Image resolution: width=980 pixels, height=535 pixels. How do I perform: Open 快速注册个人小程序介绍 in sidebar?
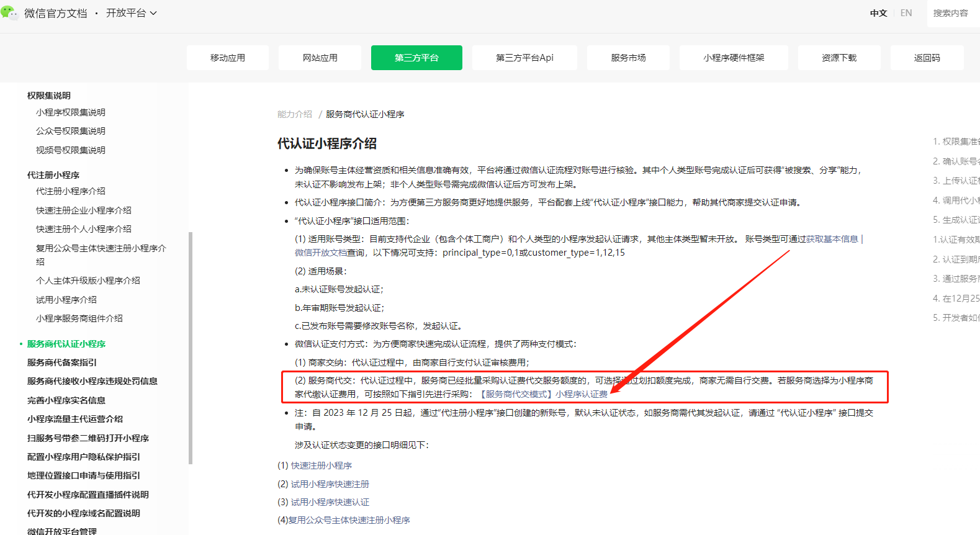(x=84, y=229)
